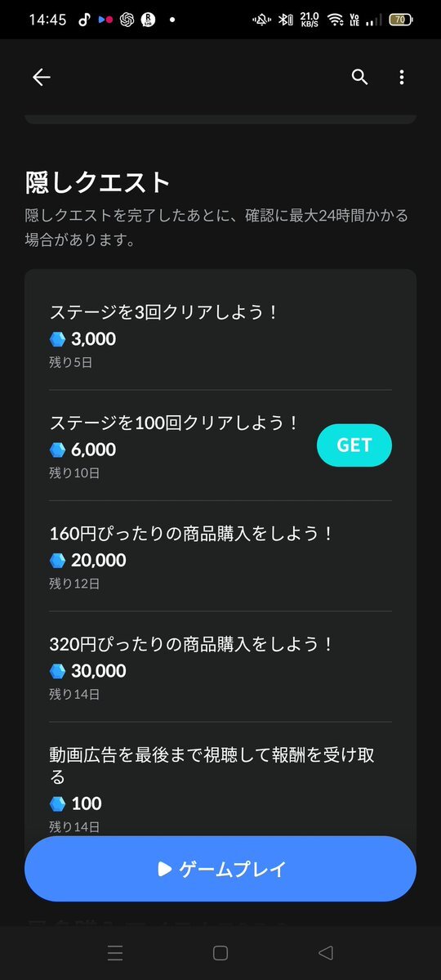Tap the blue gem icon beside 100
The height and width of the screenshot is (980, 441).
tap(57, 803)
